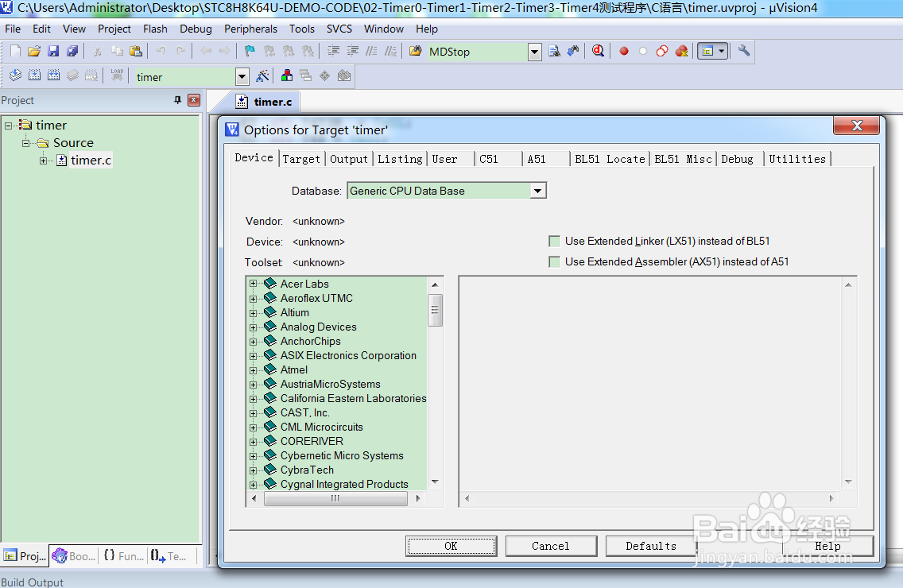
Task: Click the Manage Components colored blocks icon
Action: (287, 75)
